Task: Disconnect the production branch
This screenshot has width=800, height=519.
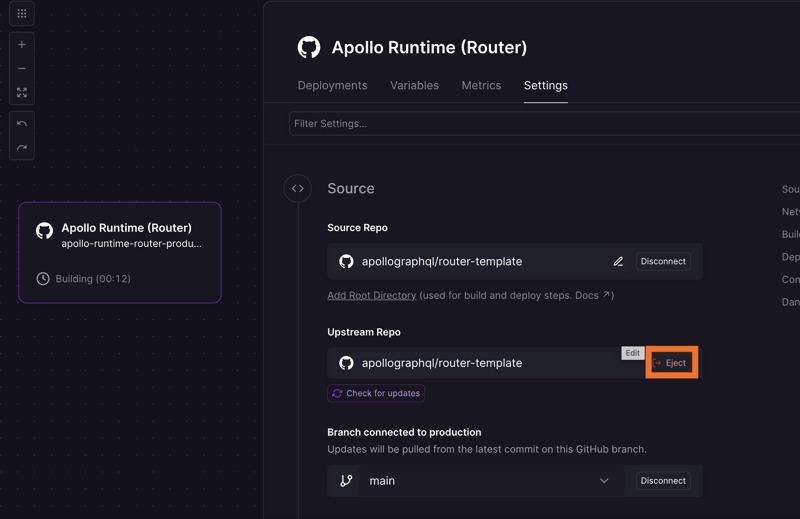Action: (x=663, y=481)
